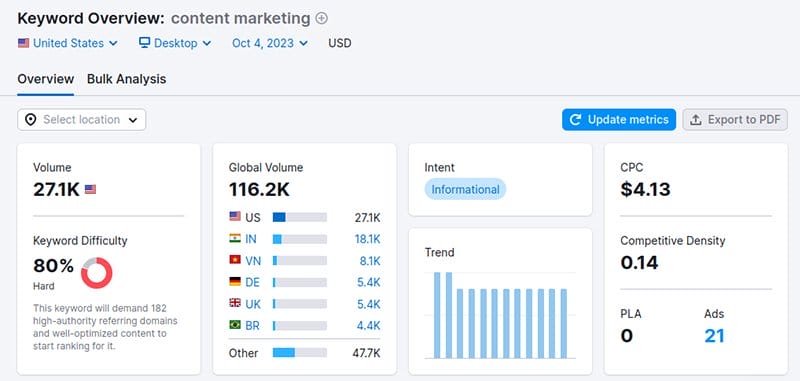800x381 pixels.
Task: Click the location pin icon
Action: click(31, 119)
